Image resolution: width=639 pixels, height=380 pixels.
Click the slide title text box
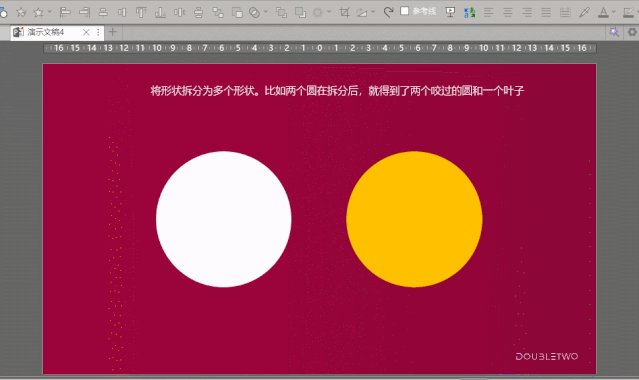tap(337, 91)
